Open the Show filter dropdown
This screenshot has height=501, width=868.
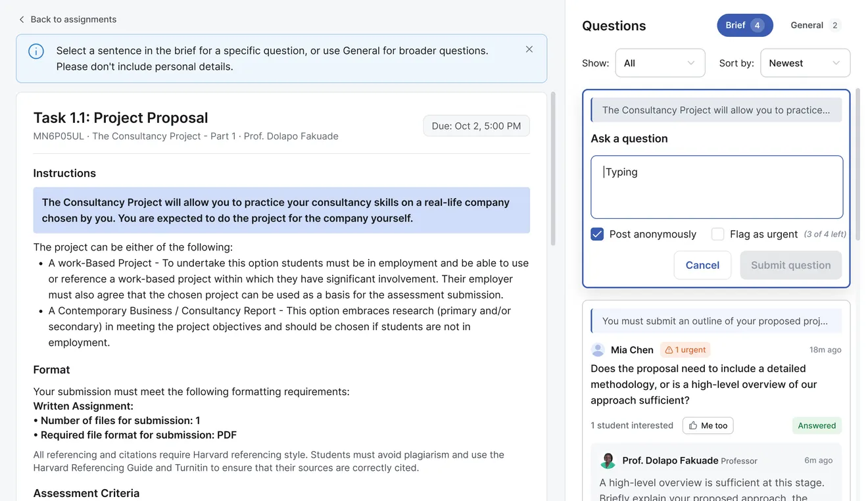(x=660, y=63)
